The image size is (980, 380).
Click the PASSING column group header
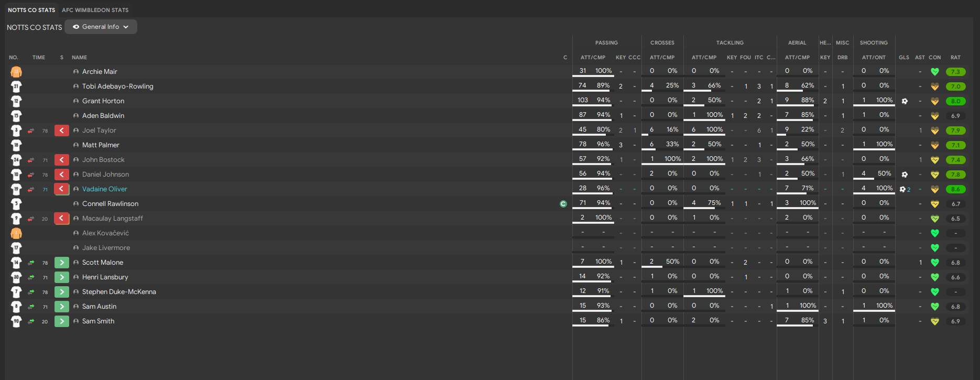coord(606,43)
